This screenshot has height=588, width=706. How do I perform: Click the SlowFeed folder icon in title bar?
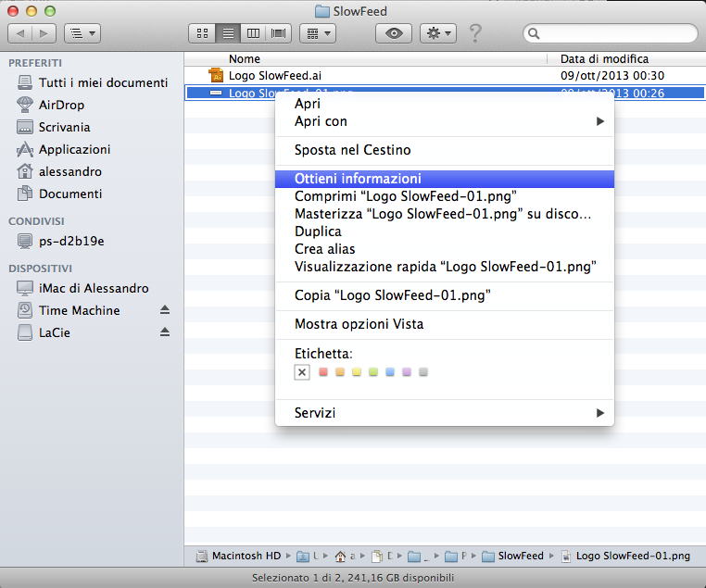[x=321, y=11]
